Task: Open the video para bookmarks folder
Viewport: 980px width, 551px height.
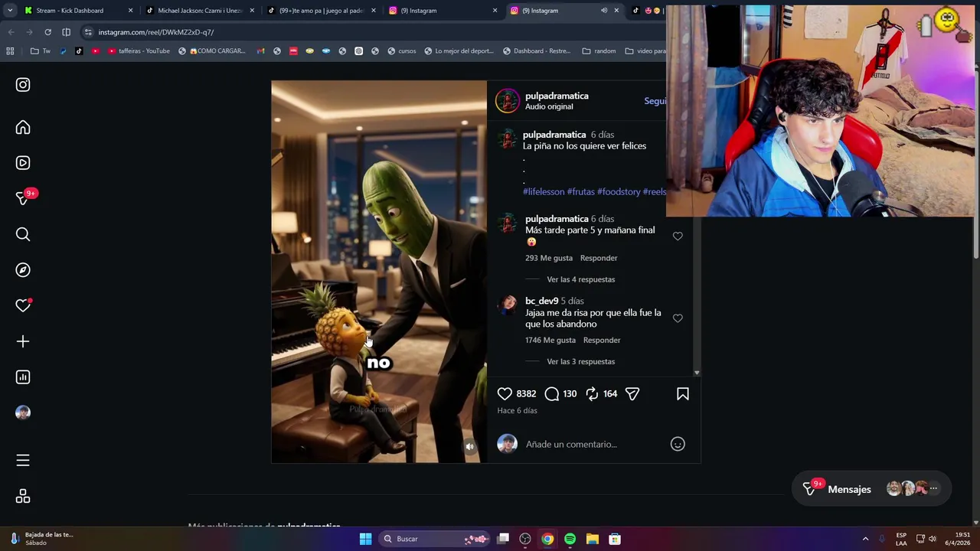Action: (645, 51)
